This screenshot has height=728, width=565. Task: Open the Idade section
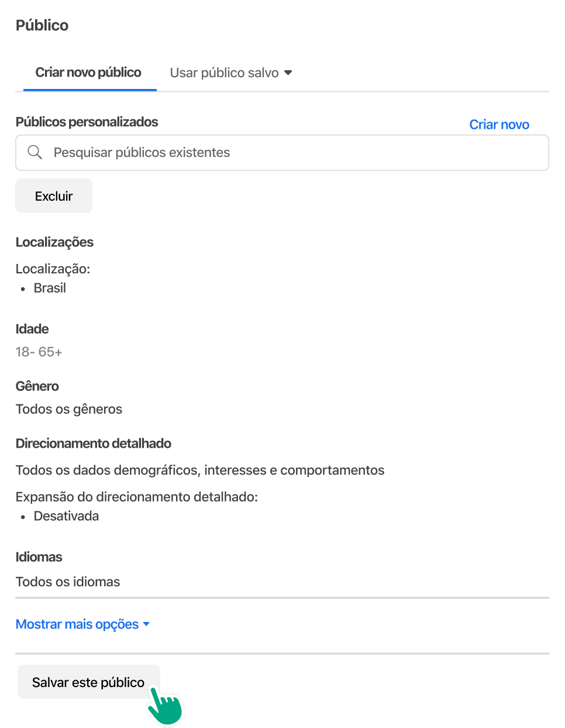click(x=32, y=329)
